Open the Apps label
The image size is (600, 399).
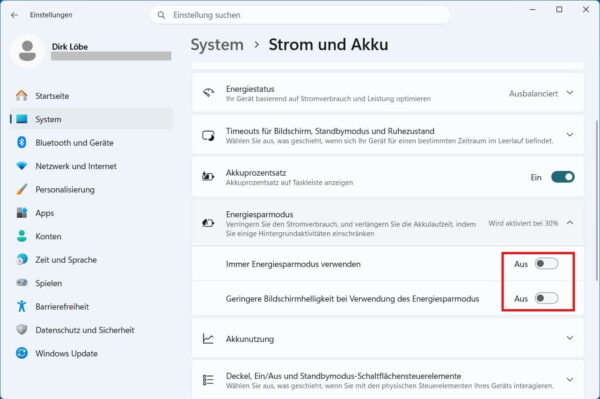coord(44,213)
